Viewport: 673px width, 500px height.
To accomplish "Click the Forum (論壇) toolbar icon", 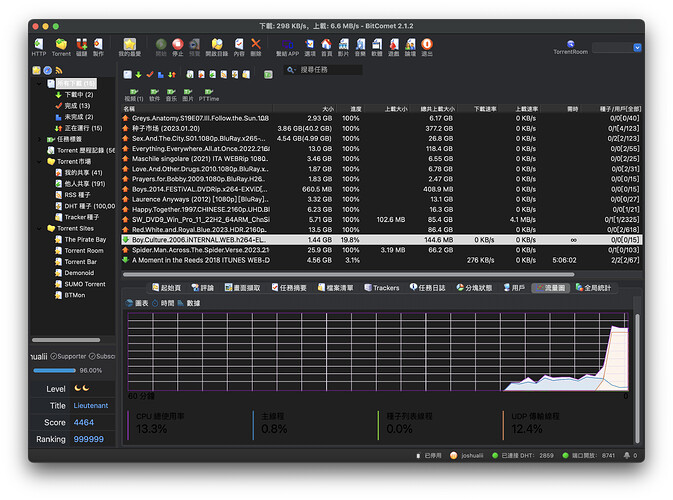I will coord(410,47).
